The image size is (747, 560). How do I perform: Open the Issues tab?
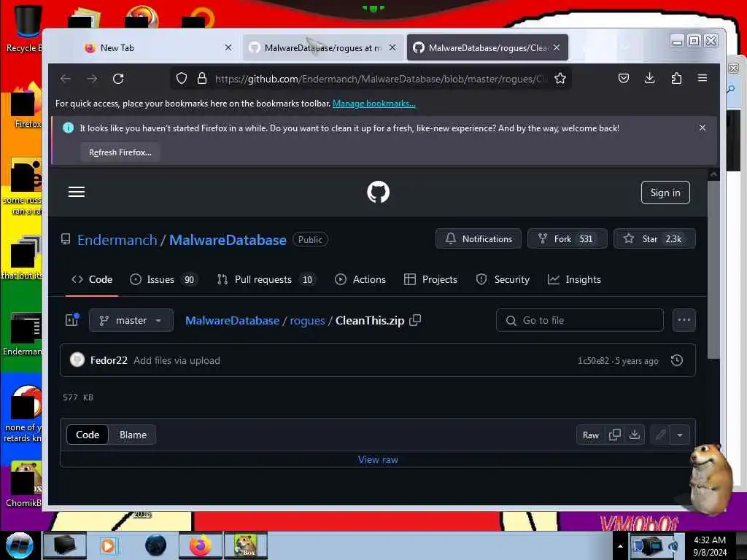pos(163,279)
